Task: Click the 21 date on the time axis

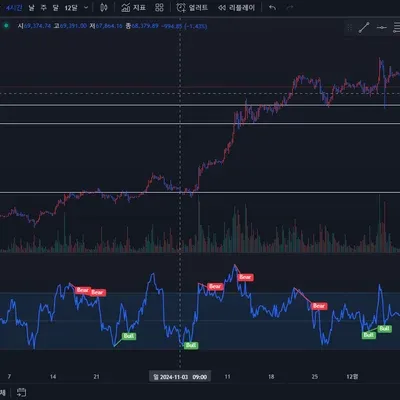Action: (x=96, y=377)
